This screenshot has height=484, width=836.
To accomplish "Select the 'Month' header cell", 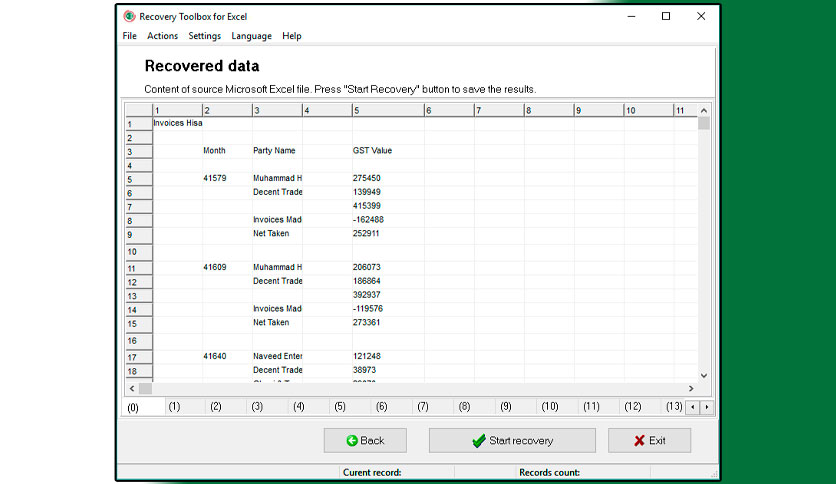I will (227, 151).
